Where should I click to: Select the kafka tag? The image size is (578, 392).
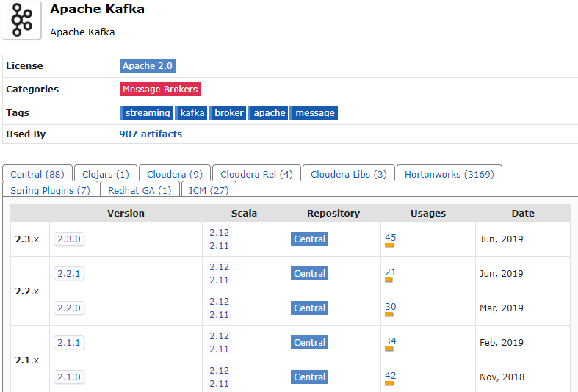tap(191, 113)
